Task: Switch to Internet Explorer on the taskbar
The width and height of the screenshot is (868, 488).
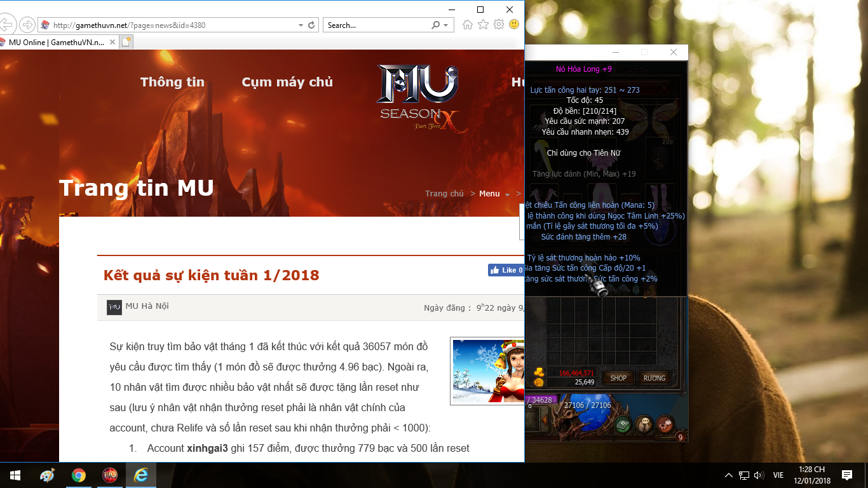Action: click(x=141, y=475)
